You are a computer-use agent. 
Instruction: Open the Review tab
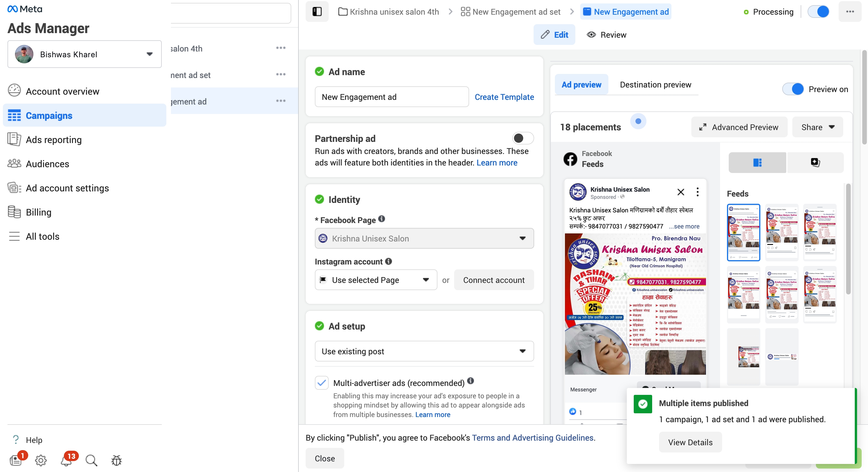[x=606, y=35]
